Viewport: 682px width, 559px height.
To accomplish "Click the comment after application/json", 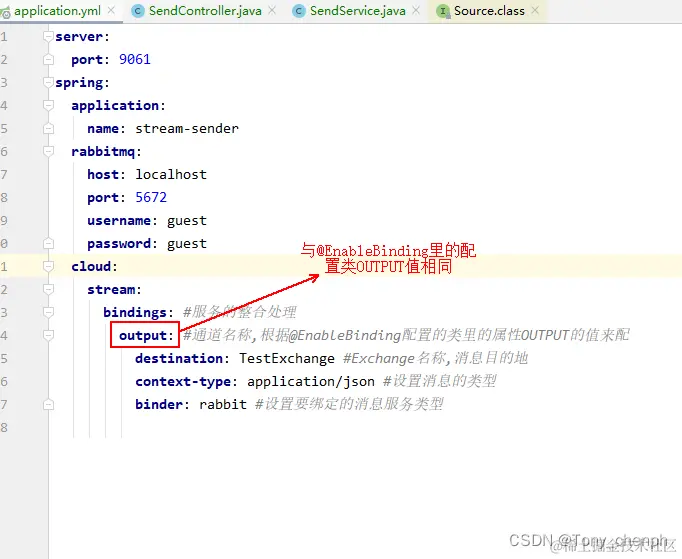I will click(x=440, y=381).
